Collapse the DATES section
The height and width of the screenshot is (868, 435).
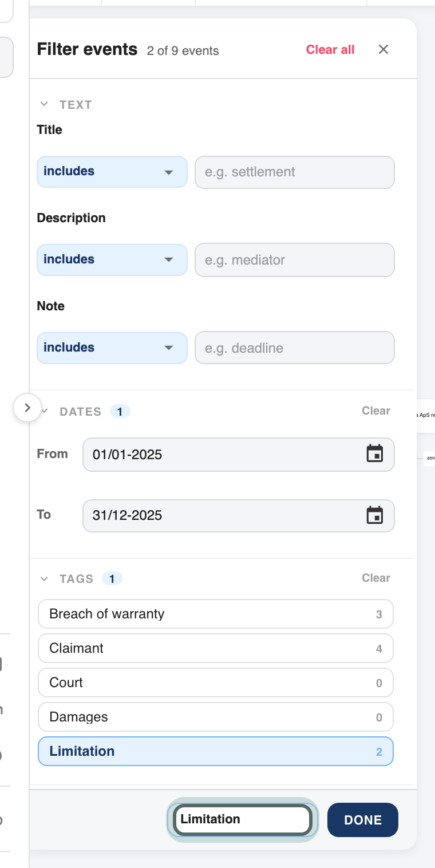(45, 411)
